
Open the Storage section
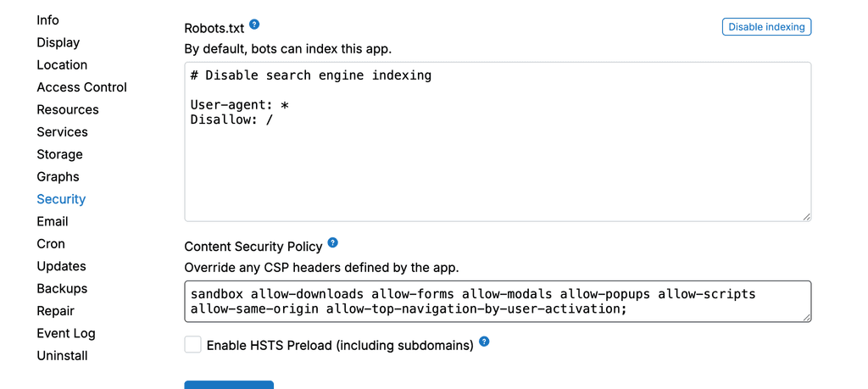pyautogui.click(x=59, y=154)
